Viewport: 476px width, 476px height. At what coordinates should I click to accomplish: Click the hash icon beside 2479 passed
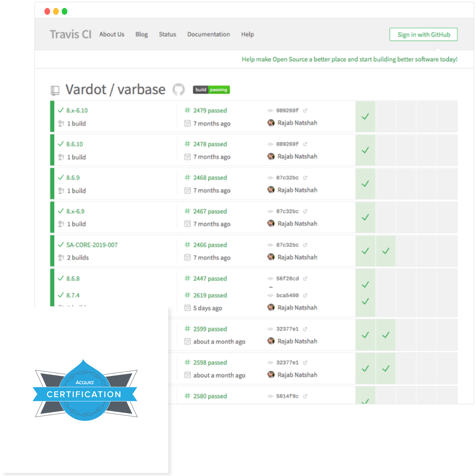click(x=187, y=110)
